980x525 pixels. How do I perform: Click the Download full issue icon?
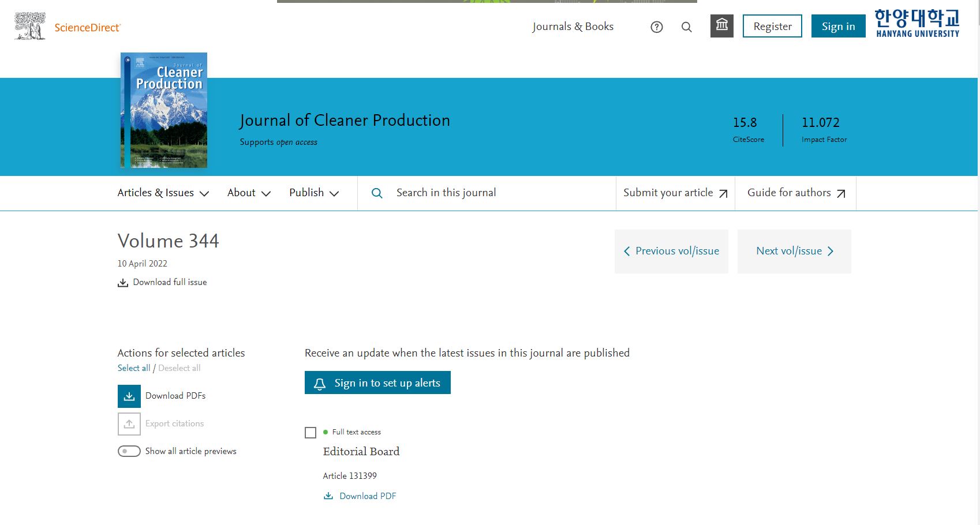[x=123, y=283]
